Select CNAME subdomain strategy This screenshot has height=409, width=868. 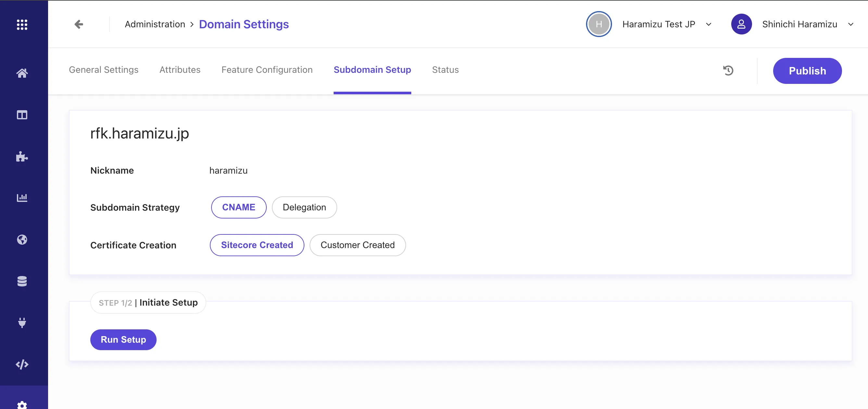[x=238, y=207]
